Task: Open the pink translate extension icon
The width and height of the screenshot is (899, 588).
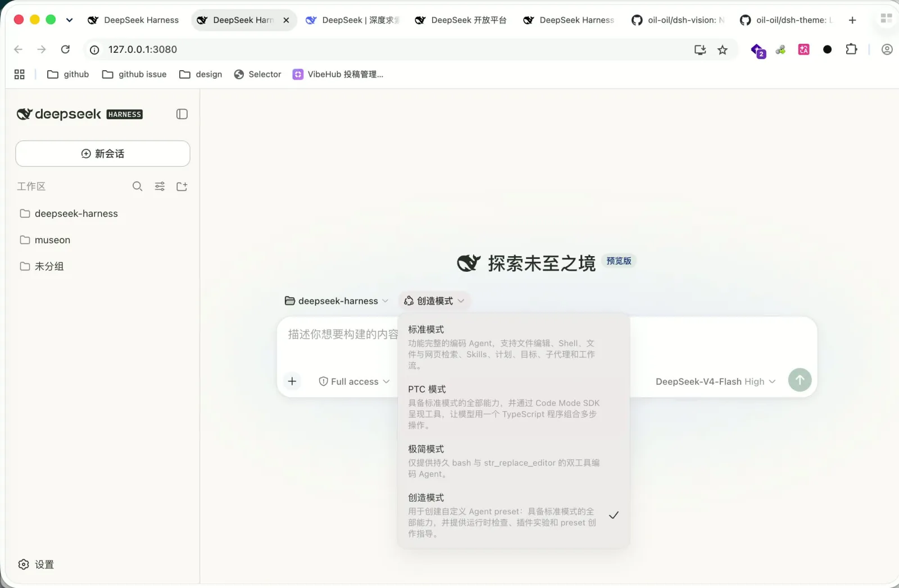Action: tap(804, 49)
